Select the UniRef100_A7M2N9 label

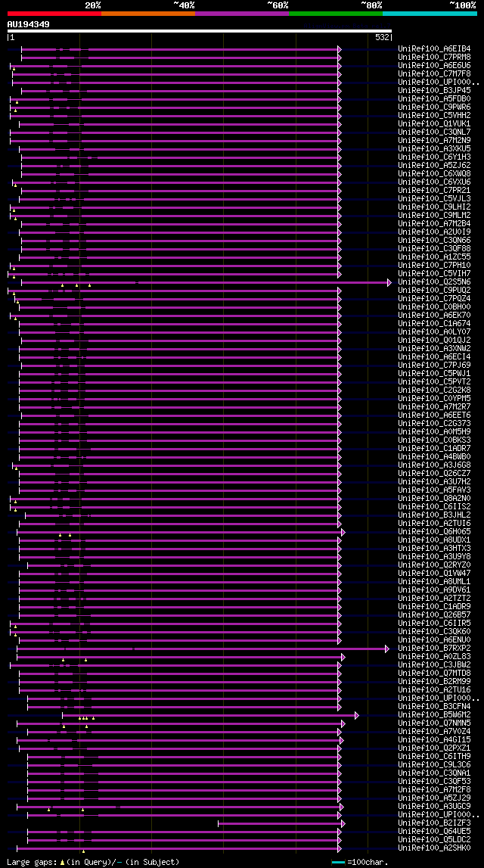pos(434,140)
